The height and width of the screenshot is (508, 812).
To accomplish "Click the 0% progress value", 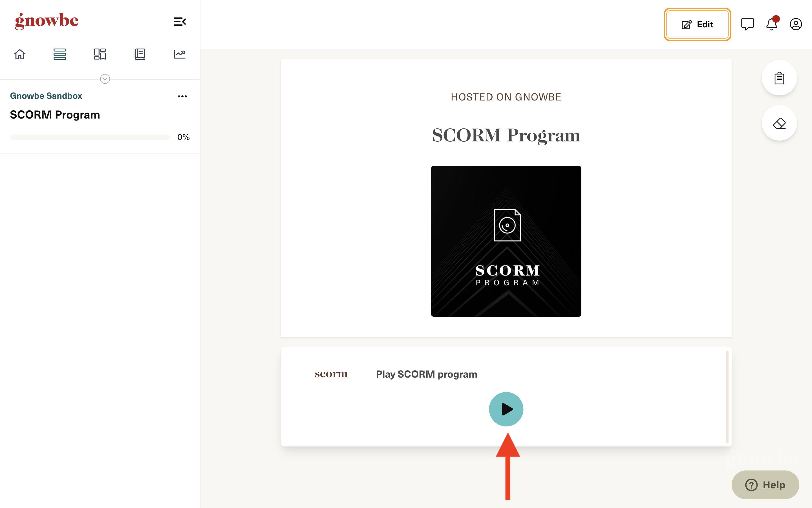I will 184,137.
